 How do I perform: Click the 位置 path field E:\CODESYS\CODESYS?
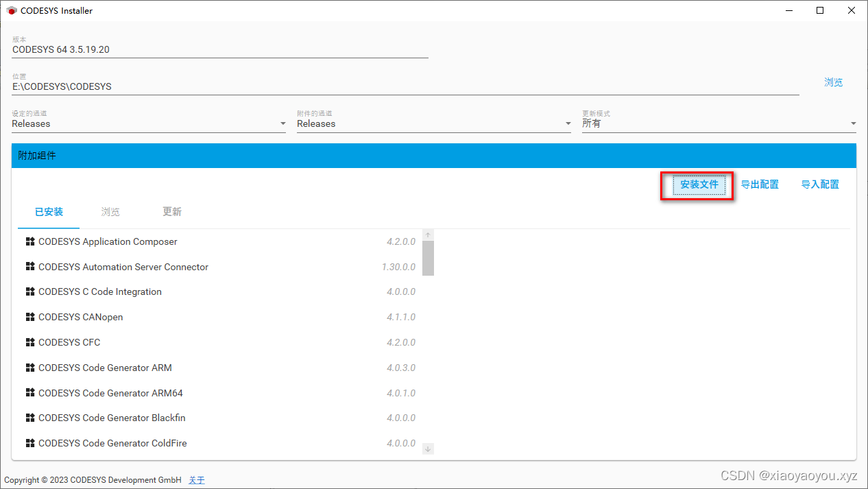pos(405,86)
